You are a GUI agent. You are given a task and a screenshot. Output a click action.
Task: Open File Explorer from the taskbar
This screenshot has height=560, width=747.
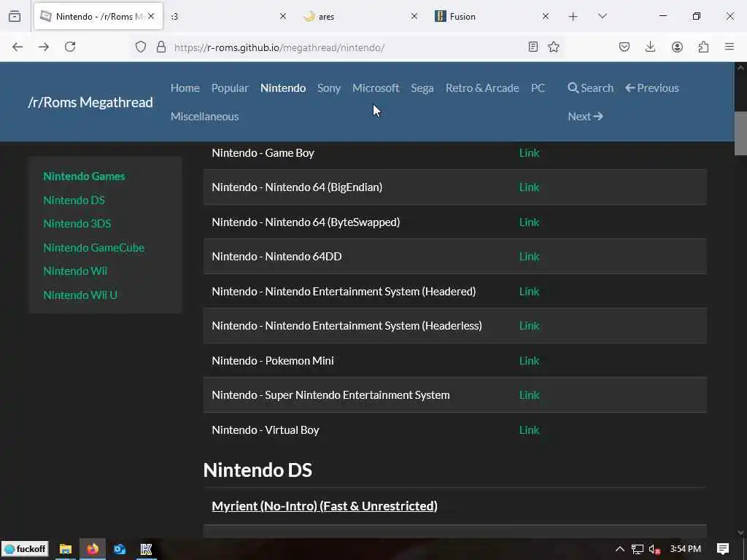[x=65, y=549]
